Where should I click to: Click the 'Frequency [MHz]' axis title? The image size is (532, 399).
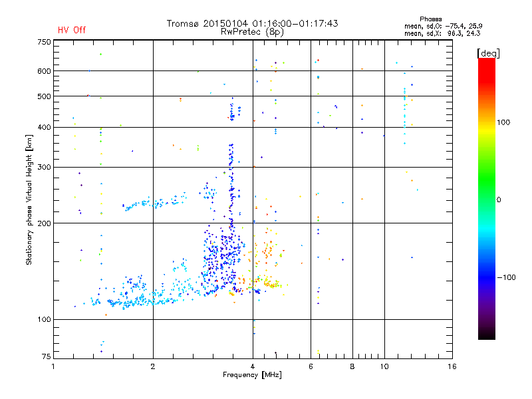coord(252,375)
